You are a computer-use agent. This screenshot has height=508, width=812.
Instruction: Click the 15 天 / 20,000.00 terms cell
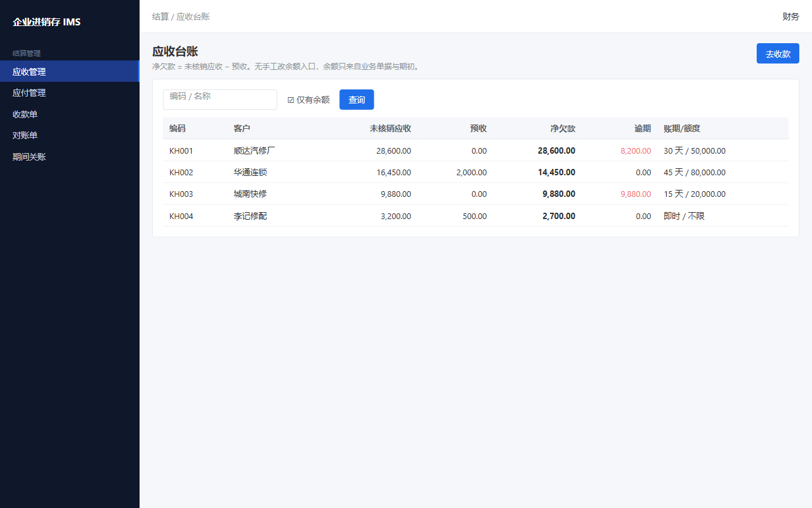695,194
